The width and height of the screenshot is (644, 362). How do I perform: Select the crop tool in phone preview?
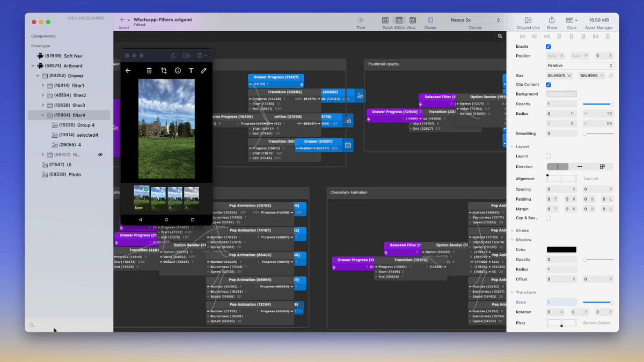[x=164, y=70]
